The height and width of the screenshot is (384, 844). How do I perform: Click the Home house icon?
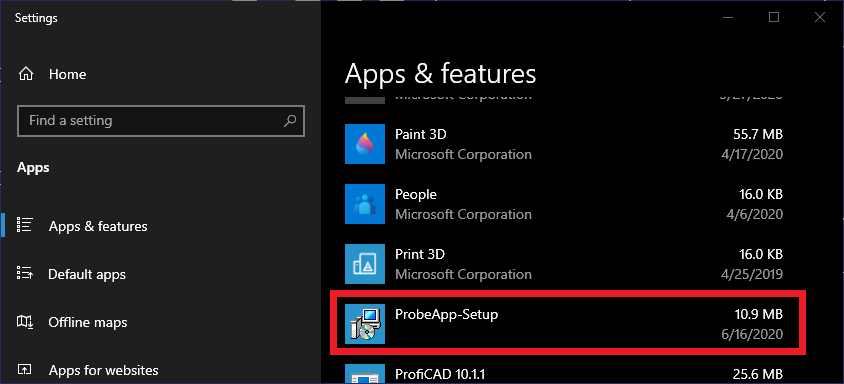25,74
